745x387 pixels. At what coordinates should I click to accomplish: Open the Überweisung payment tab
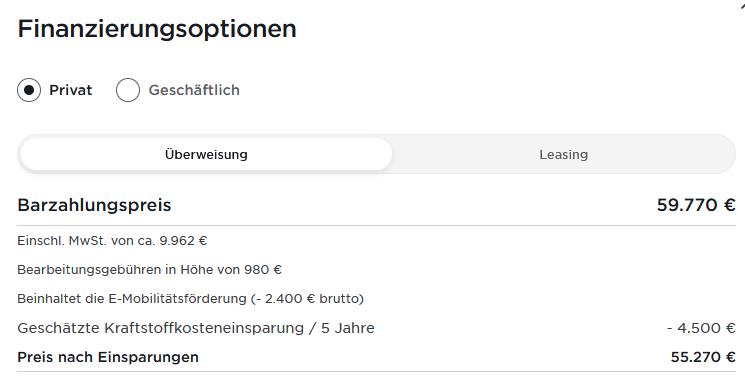pyautogui.click(x=206, y=154)
